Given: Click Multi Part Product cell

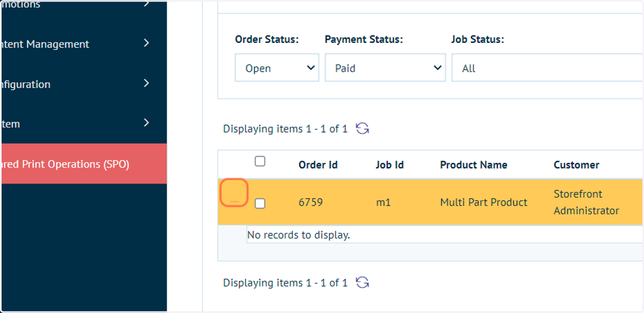Looking at the screenshot, I should click(484, 202).
